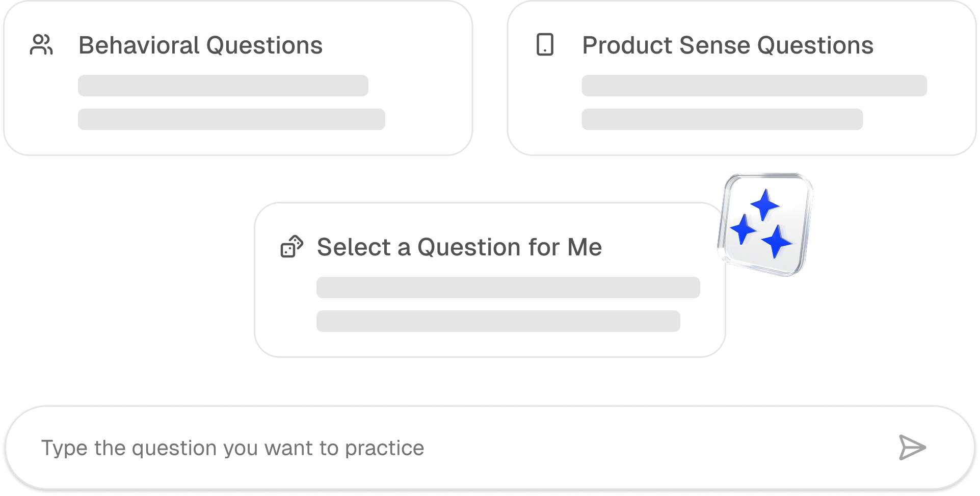Click the phone icon beside Product Sense Questions

[x=545, y=44]
